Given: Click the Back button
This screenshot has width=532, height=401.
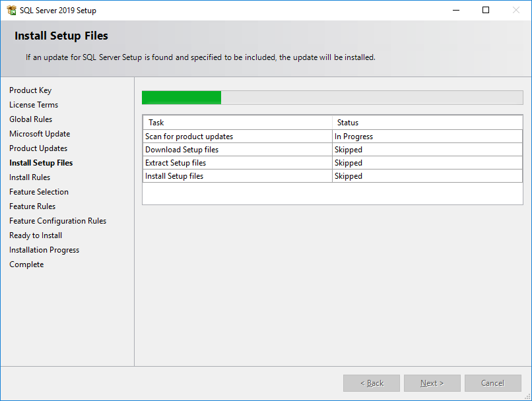Looking at the screenshot, I should pyautogui.click(x=372, y=383).
